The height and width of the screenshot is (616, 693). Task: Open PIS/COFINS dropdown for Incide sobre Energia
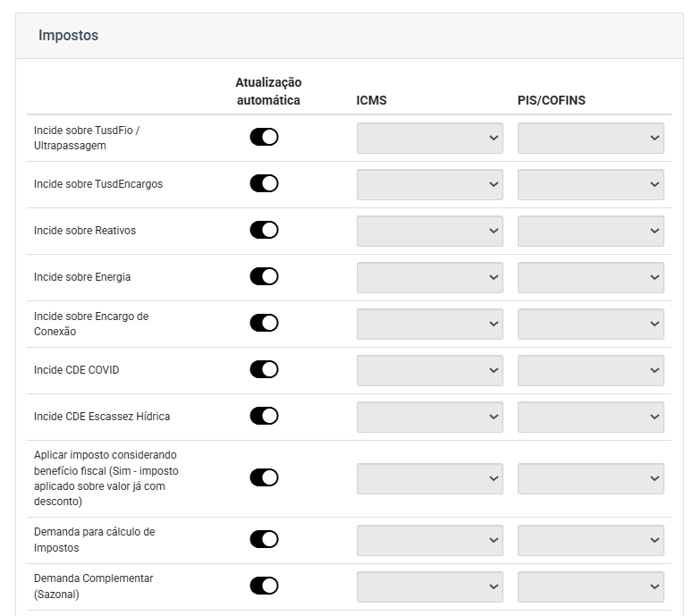[x=590, y=277]
